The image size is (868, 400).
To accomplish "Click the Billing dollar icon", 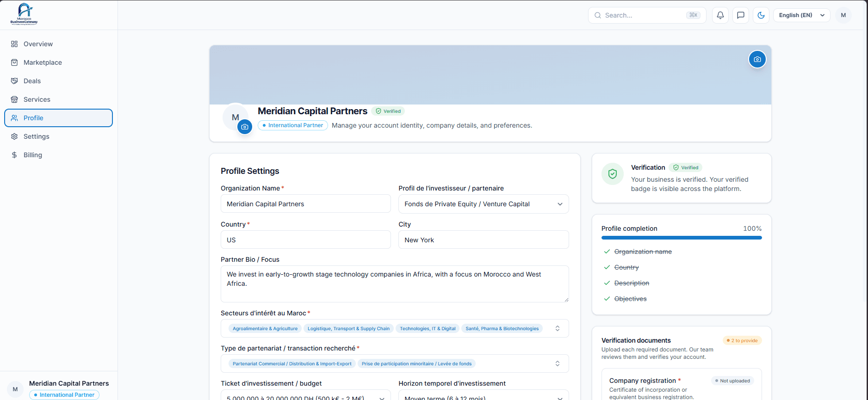I will tap(14, 155).
